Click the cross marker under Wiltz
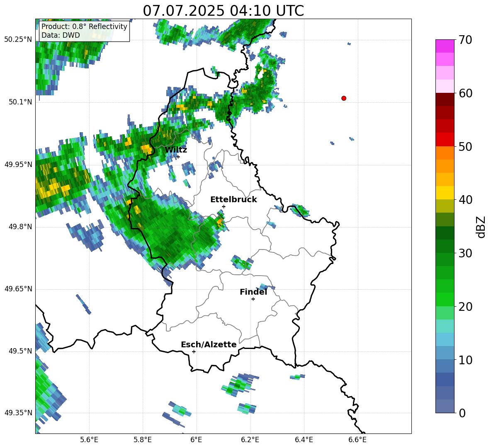The height and width of the screenshot is (448, 491). click(178, 157)
